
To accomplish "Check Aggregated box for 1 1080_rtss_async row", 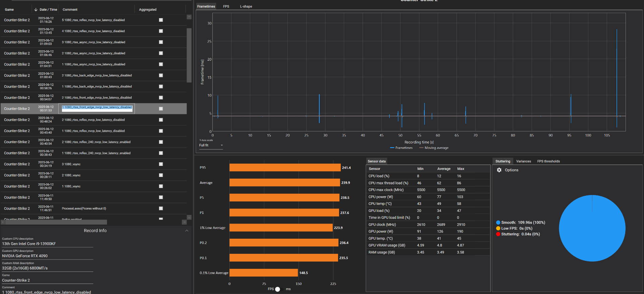I will (161, 64).
